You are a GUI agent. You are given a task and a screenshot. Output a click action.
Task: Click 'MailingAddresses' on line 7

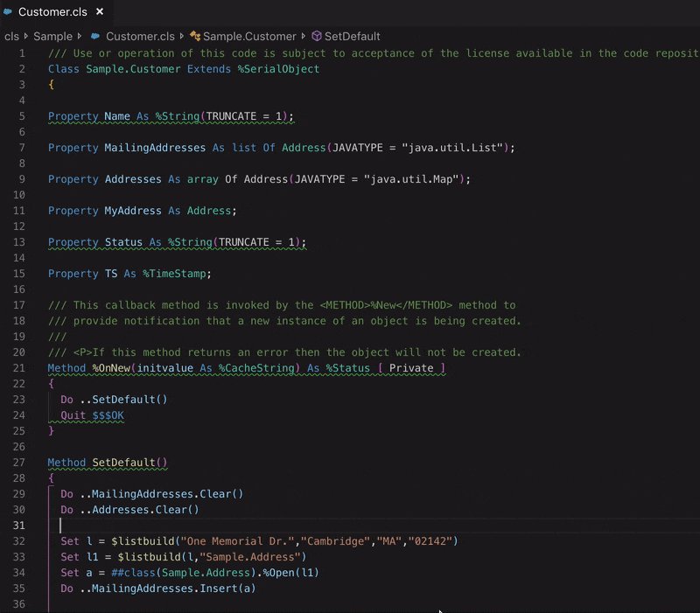point(155,148)
